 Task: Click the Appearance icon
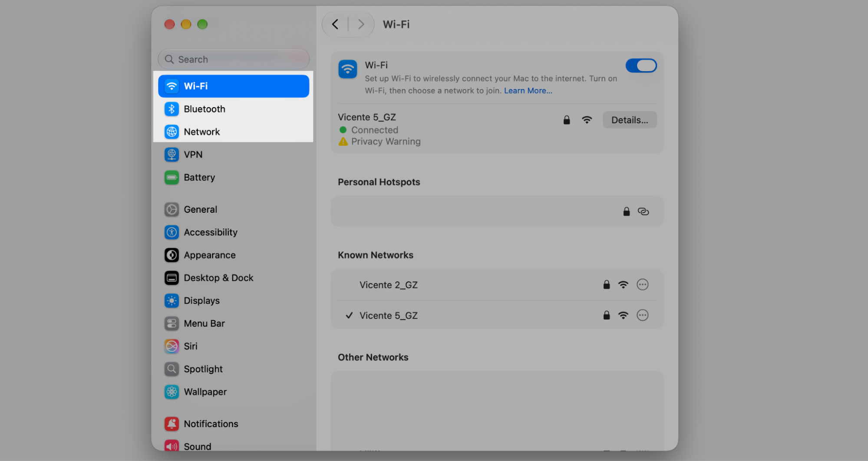(172, 255)
